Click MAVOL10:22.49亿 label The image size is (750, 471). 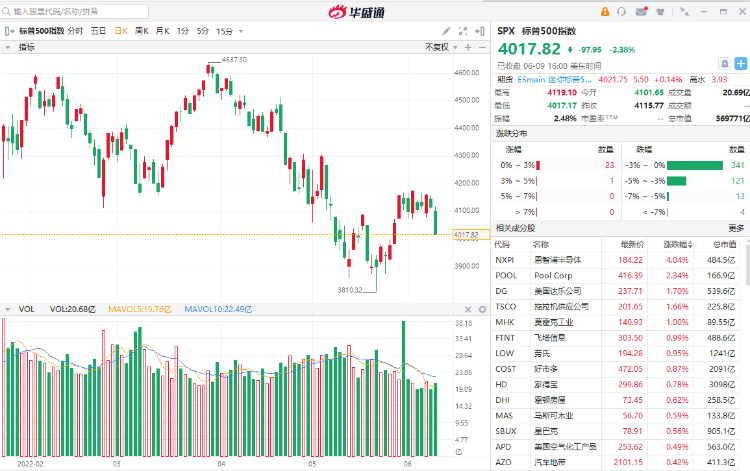[x=218, y=309]
